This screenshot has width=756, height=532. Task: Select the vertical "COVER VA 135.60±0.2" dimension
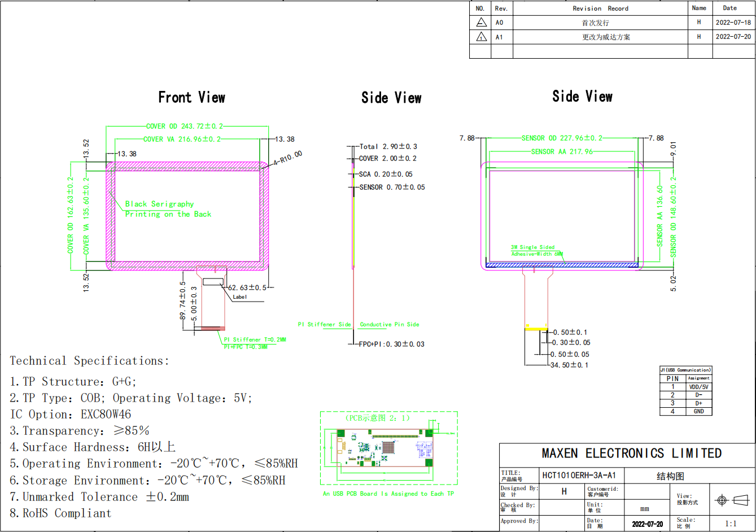coord(86,215)
